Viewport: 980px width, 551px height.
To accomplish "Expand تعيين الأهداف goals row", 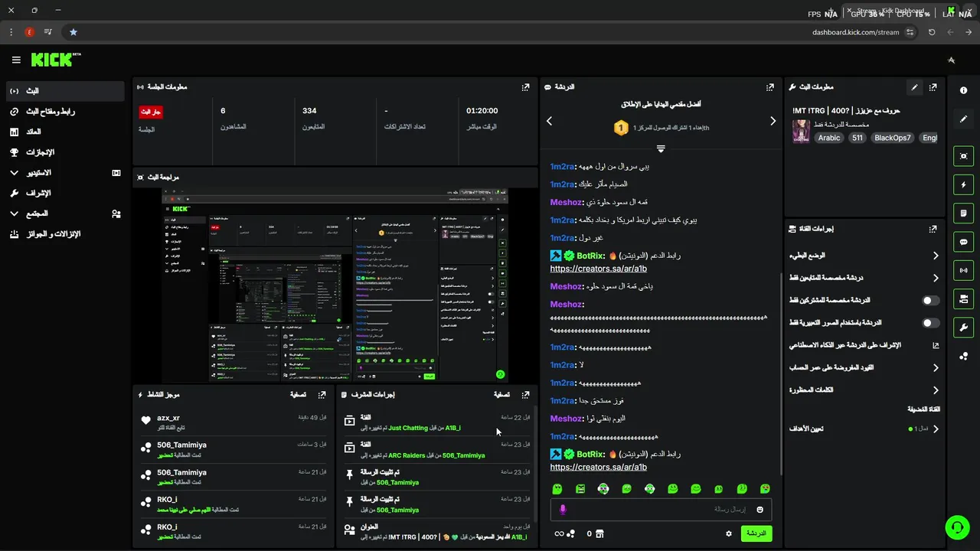I will (x=864, y=429).
